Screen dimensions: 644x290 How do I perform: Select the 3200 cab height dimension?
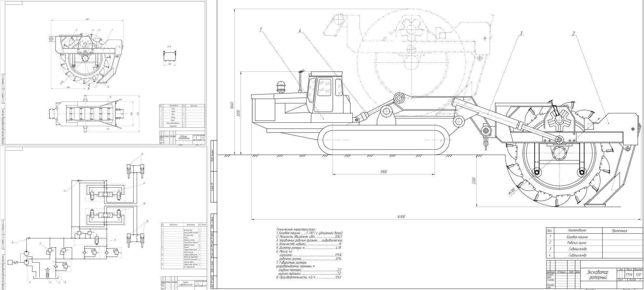[x=238, y=114]
